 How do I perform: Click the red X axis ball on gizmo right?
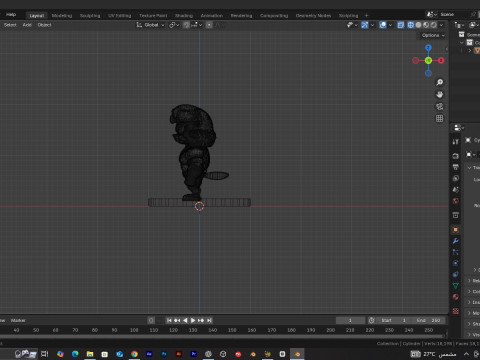441,60
